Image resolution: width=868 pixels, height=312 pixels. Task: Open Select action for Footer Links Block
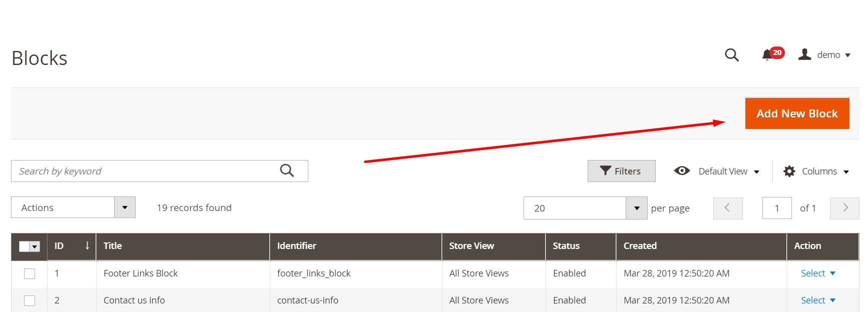817,273
